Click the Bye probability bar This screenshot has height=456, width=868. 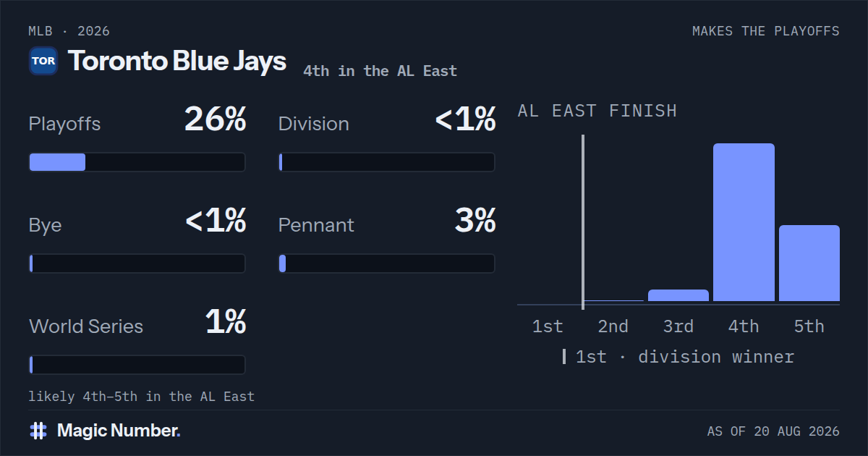(x=137, y=263)
